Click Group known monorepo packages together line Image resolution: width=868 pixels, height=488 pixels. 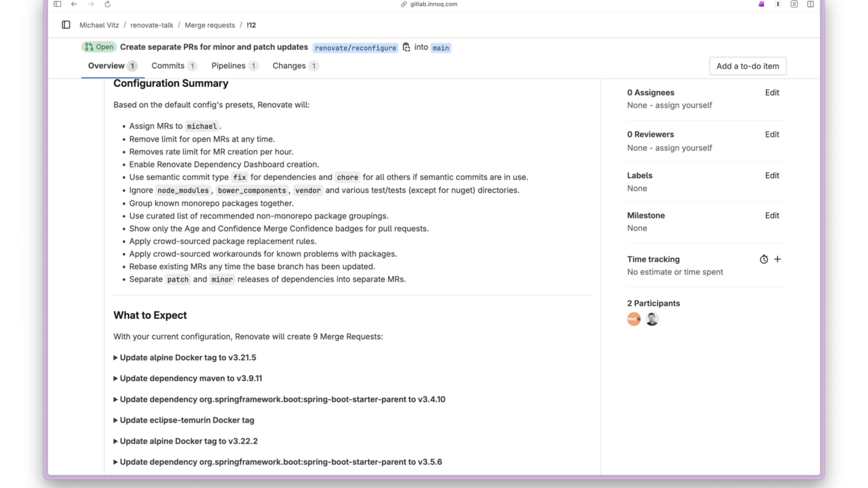(x=211, y=203)
